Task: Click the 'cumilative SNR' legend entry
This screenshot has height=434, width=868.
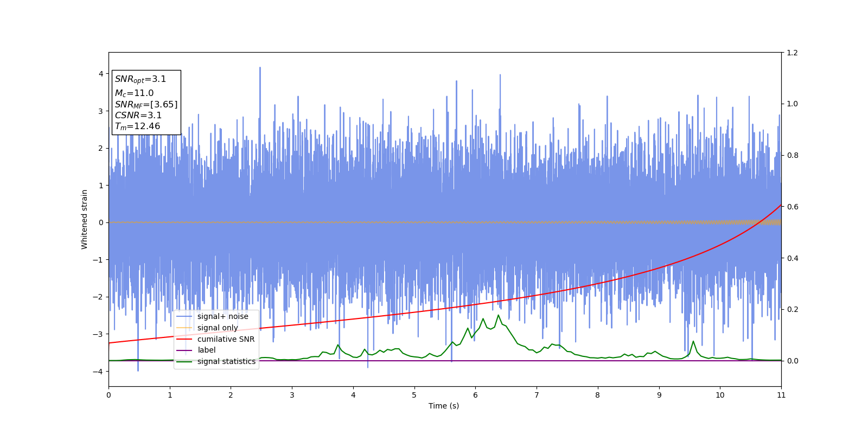Action: (x=226, y=339)
